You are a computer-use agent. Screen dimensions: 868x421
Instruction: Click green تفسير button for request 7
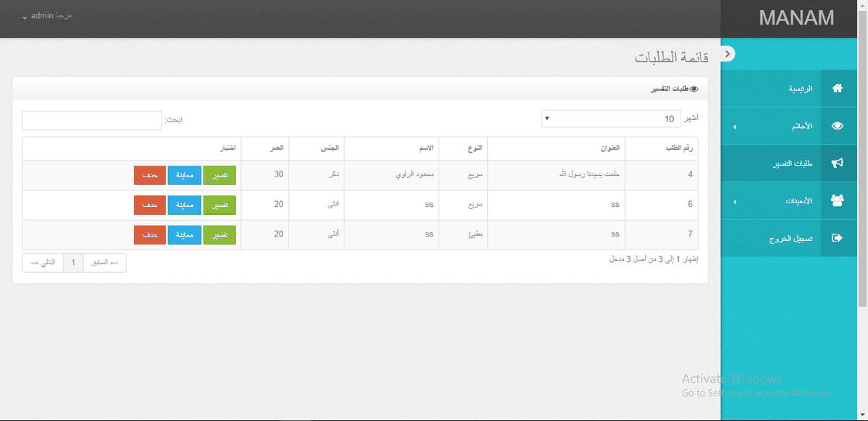[x=220, y=234]
